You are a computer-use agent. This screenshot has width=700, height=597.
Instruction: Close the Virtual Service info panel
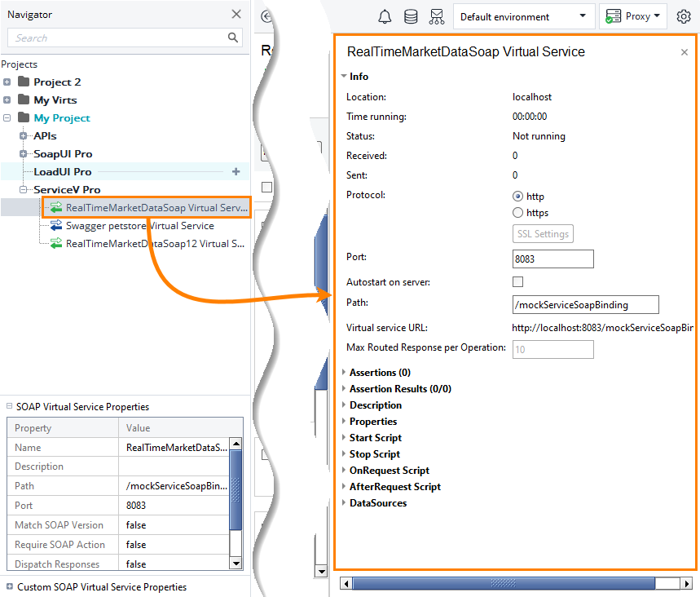click(684, 52)
